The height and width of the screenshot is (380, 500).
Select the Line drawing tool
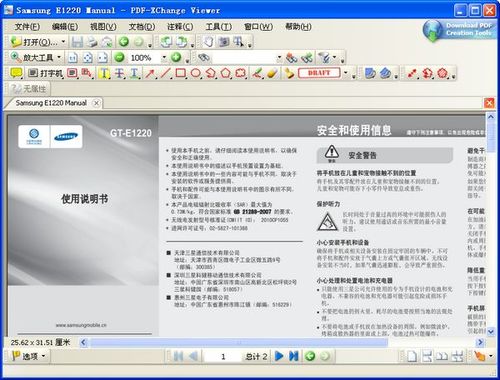point(165,73)
